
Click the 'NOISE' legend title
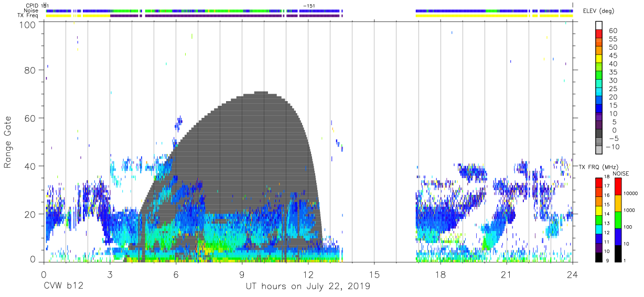pyautogui.click(x=620, y=173)
